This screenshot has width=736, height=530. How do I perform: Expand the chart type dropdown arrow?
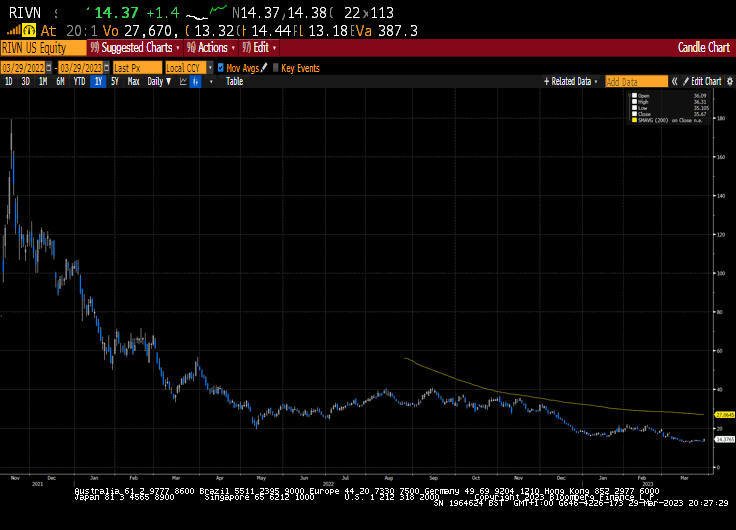(x=211, y=82)
